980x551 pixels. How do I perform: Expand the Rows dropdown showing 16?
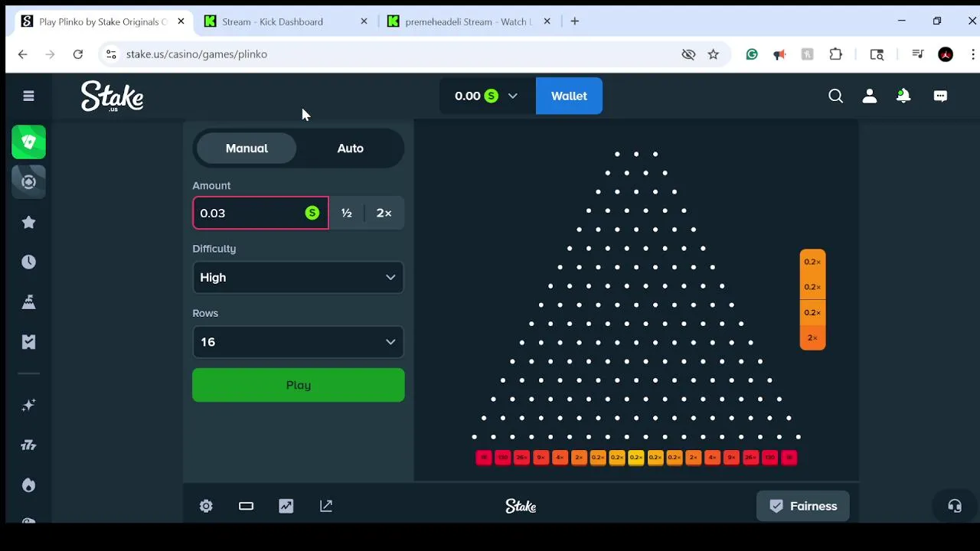(298, 342)
